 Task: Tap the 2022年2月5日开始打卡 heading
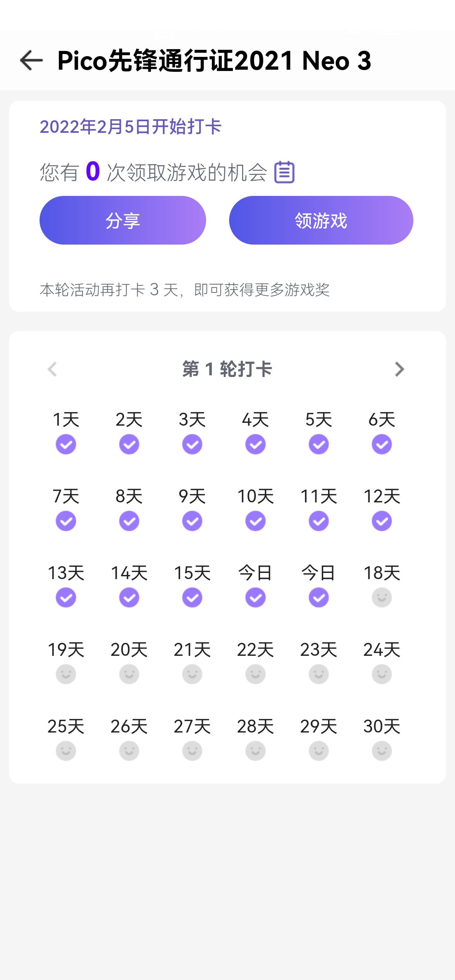click(x=131, y=127)
